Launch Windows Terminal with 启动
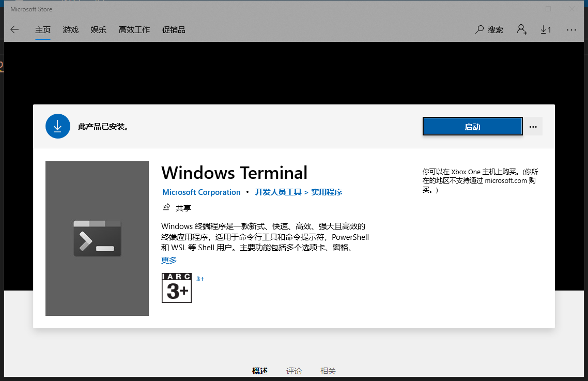588x381 pixels. click(x=472, y=127)
